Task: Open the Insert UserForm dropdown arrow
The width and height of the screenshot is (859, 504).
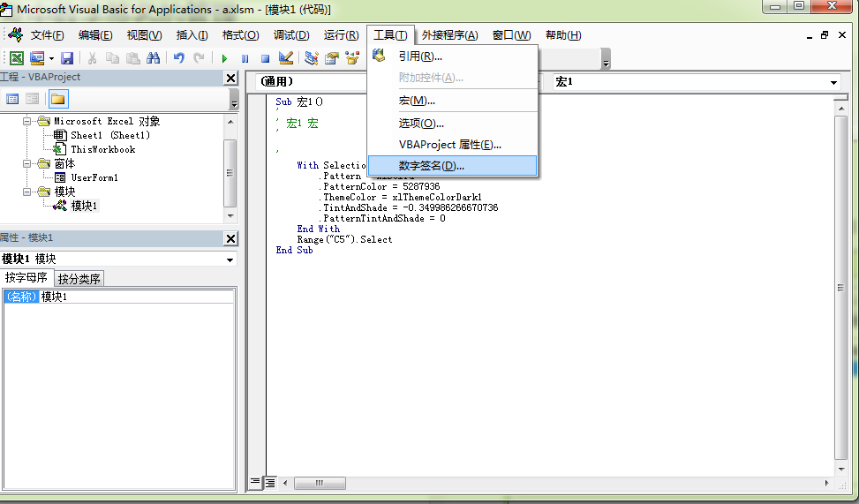Action: pos(51,58)
